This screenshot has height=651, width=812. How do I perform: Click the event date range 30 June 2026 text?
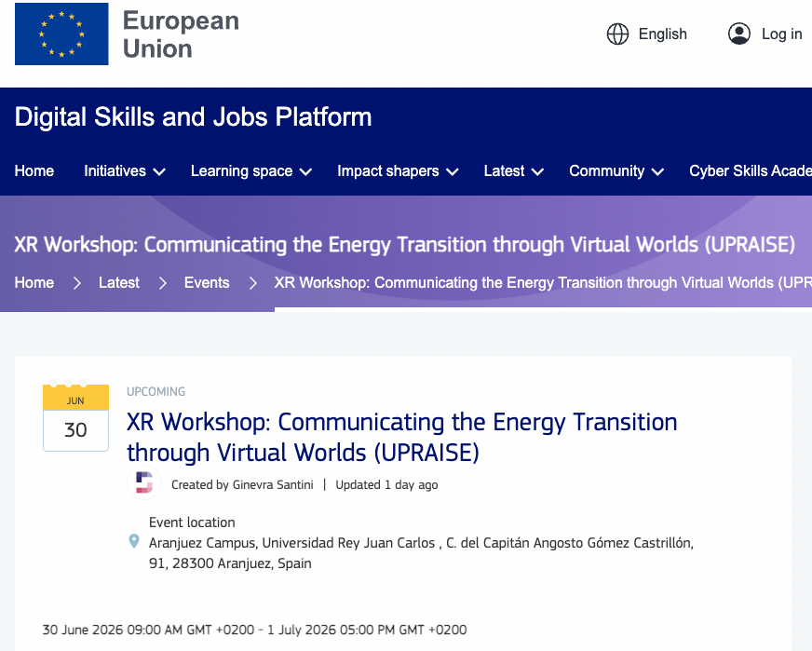click(254, 630)
